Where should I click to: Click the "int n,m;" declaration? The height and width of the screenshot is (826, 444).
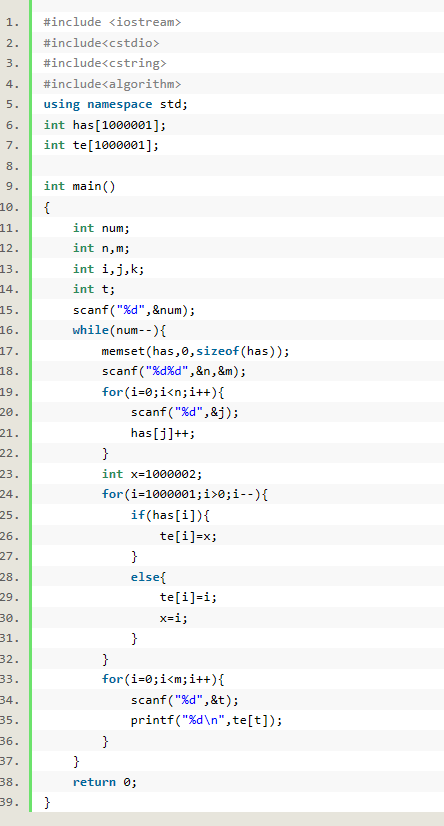[x=101, y=248]
